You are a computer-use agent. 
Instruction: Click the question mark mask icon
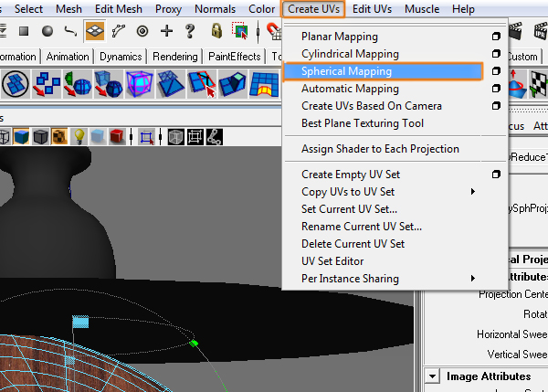(190, 31)
